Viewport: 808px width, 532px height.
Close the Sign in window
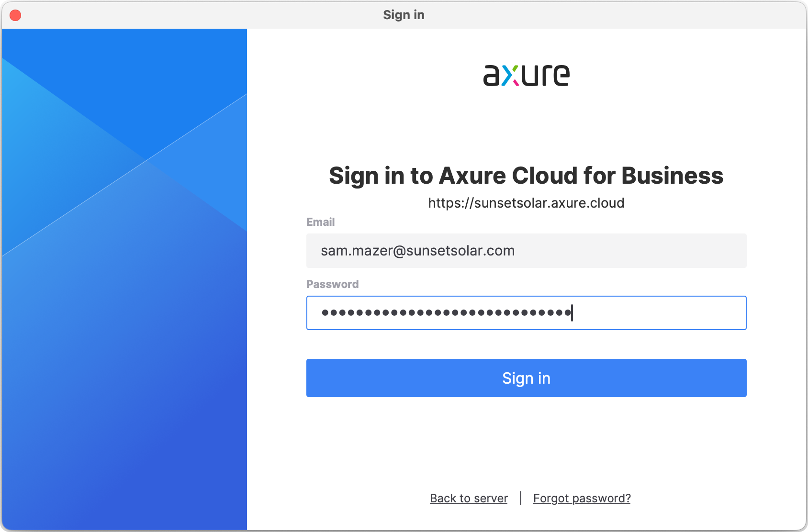(15, 15)
